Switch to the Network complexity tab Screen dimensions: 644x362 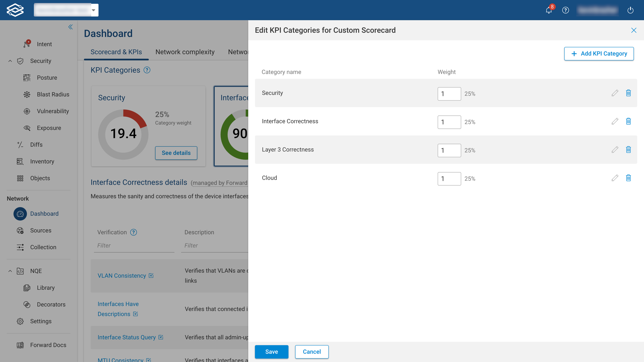(185, 52)
